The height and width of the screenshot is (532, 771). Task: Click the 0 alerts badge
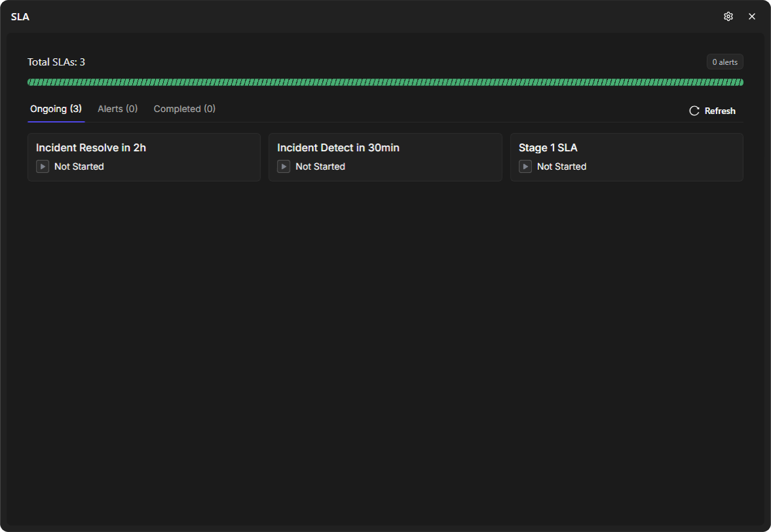724,62
